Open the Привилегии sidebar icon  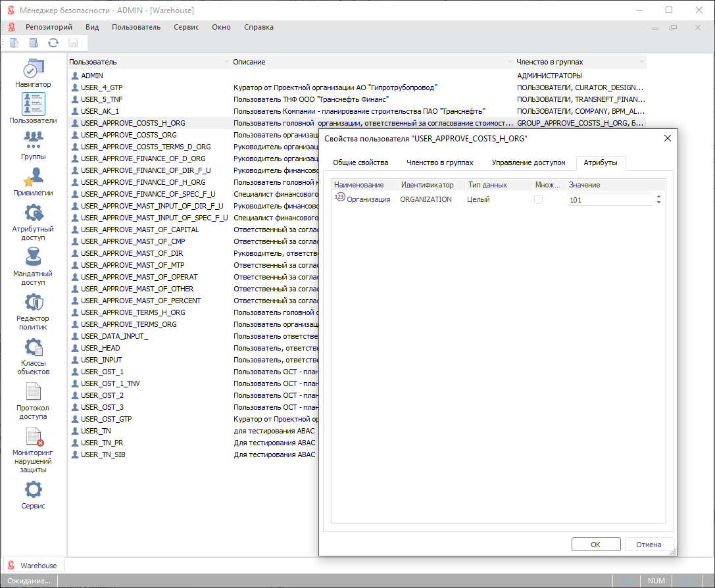click(34, 177)
